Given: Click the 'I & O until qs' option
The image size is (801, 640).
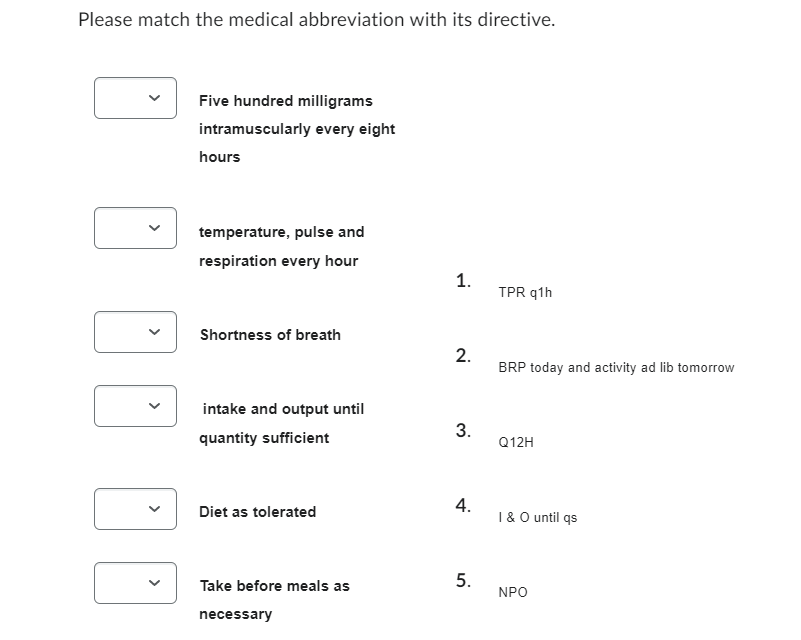Looking at the screenshot, I should pyautogui.click(x=537, y=518).
